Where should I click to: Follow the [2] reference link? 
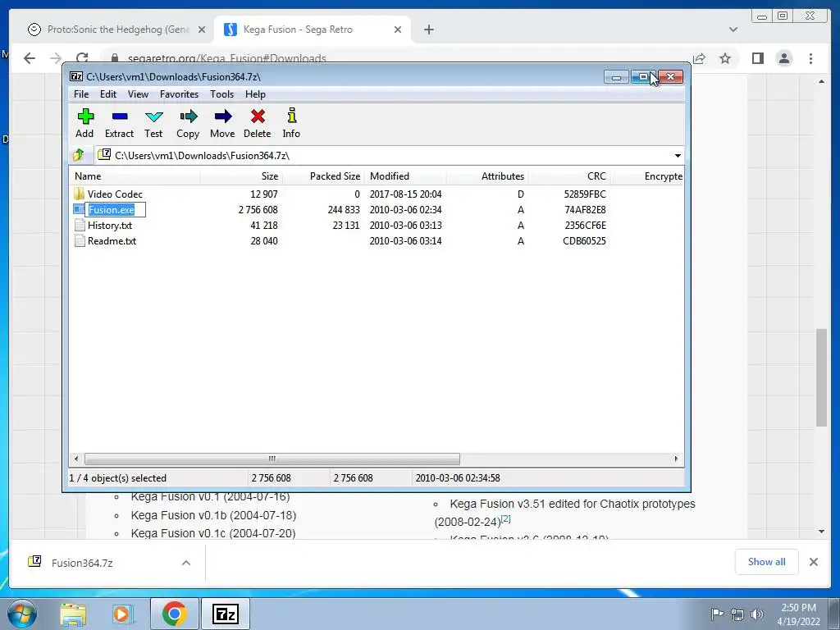pyautogui.click(x=505, y=518)
